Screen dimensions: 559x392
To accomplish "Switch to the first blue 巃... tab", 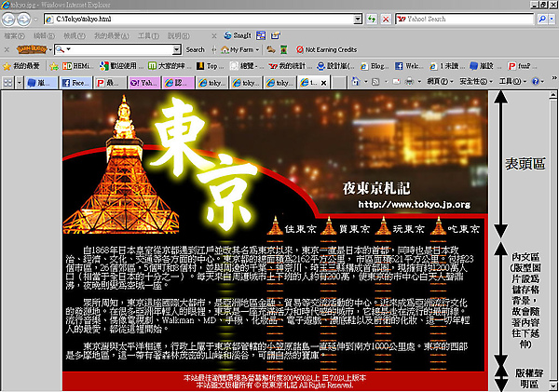I will (41, 83).
